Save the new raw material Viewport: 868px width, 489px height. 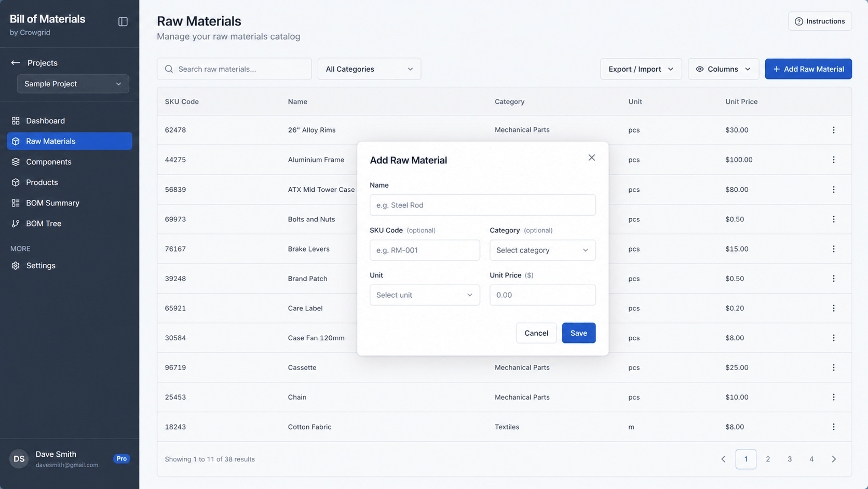tap(579, 333)
